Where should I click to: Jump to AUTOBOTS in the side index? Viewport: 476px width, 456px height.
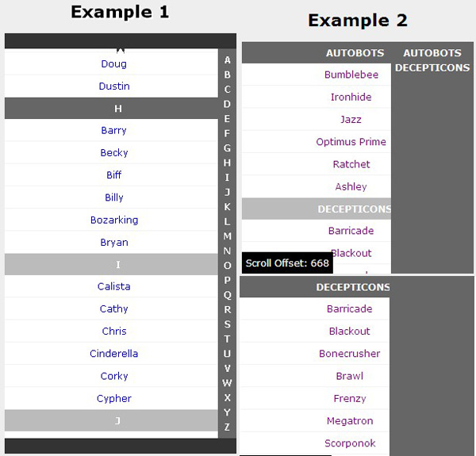point(432,53)
